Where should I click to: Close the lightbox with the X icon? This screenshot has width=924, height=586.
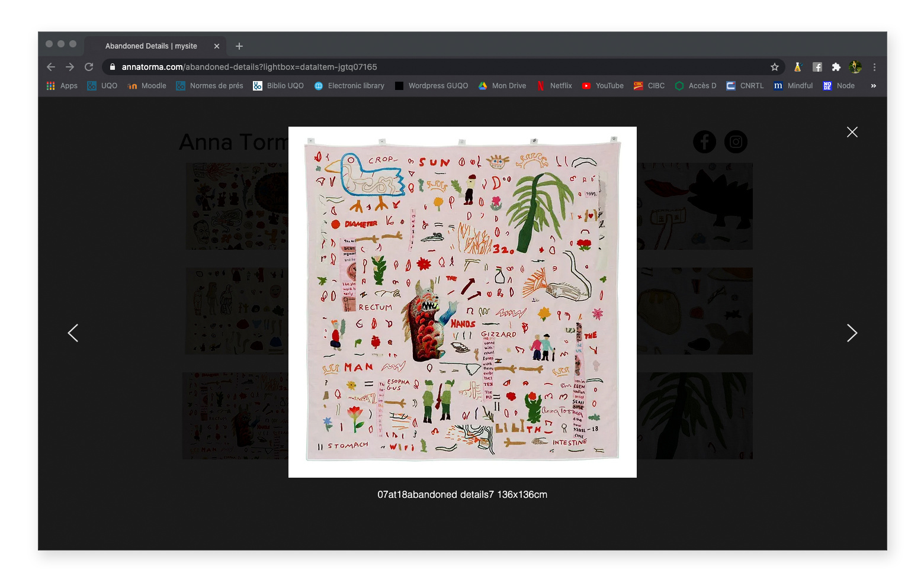pyautogui.click(x=852, y=132)
